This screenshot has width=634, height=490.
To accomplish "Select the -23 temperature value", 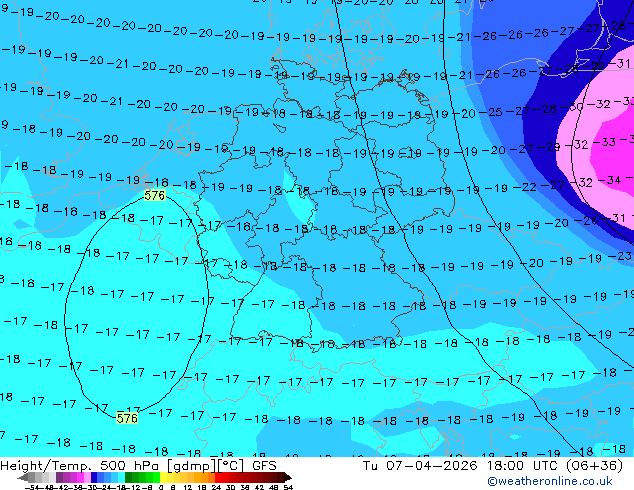I will point(619,256).
